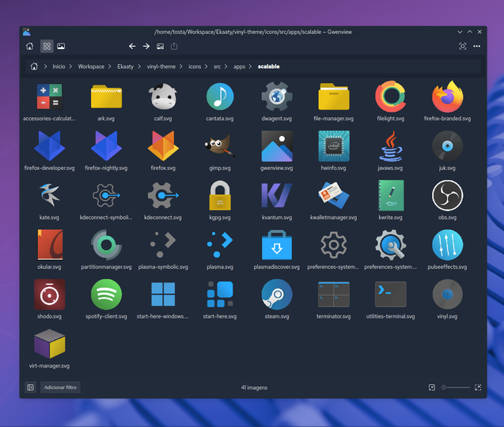
Task: Select the calf.svg cow icon
Action: point(163,96)
